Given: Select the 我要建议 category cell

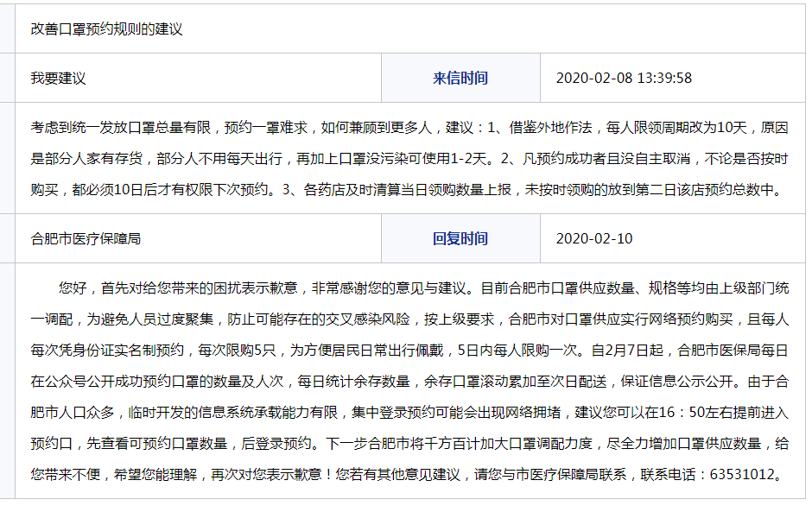Looking at the screenshot, I should (59, 79).
